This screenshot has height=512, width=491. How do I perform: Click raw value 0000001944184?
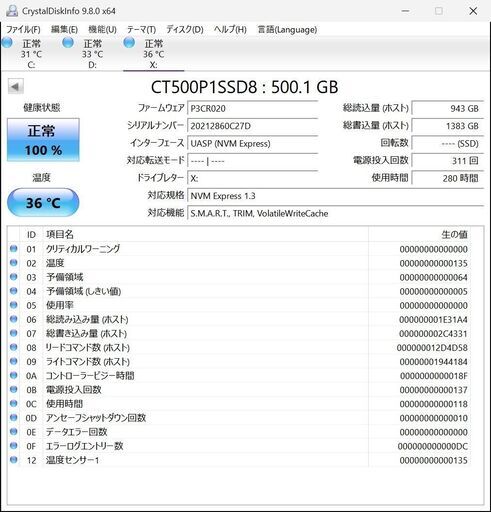[433, 362]
